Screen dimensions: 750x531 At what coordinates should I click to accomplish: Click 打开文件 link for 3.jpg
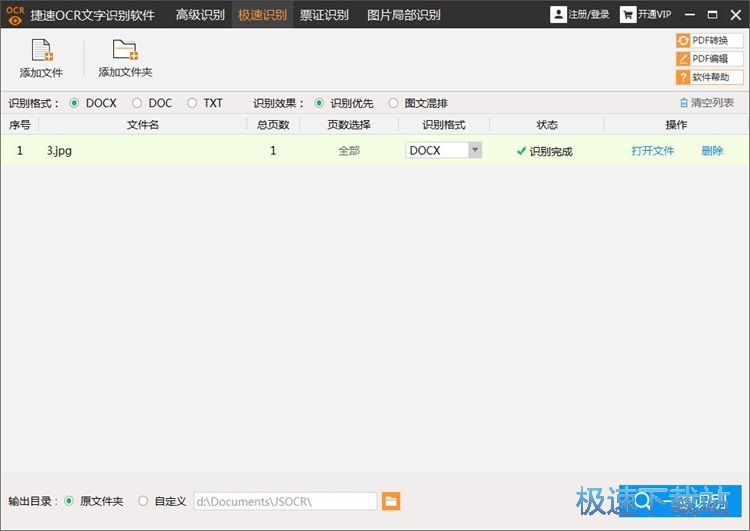click(652, 151)
